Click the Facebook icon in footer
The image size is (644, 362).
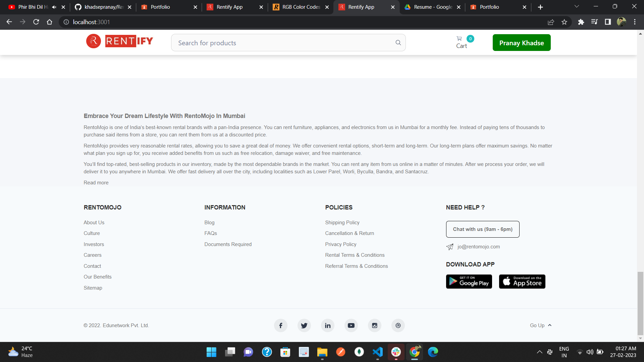(x=281, y=325)
